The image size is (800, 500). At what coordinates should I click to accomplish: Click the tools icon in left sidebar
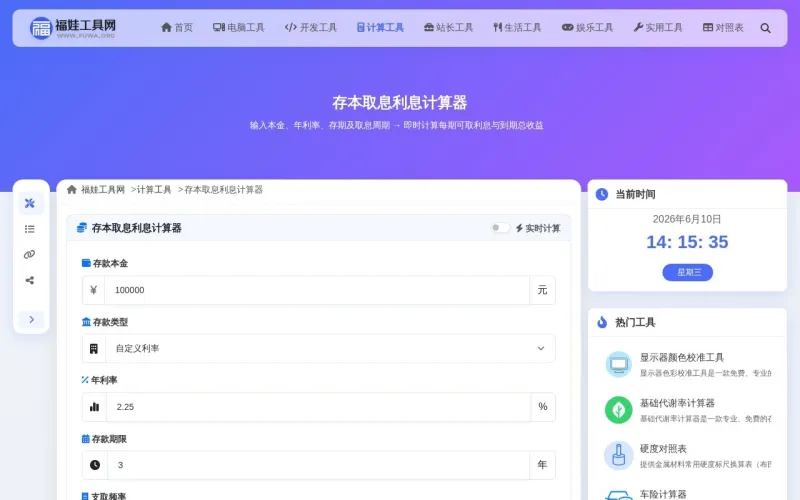30,203
